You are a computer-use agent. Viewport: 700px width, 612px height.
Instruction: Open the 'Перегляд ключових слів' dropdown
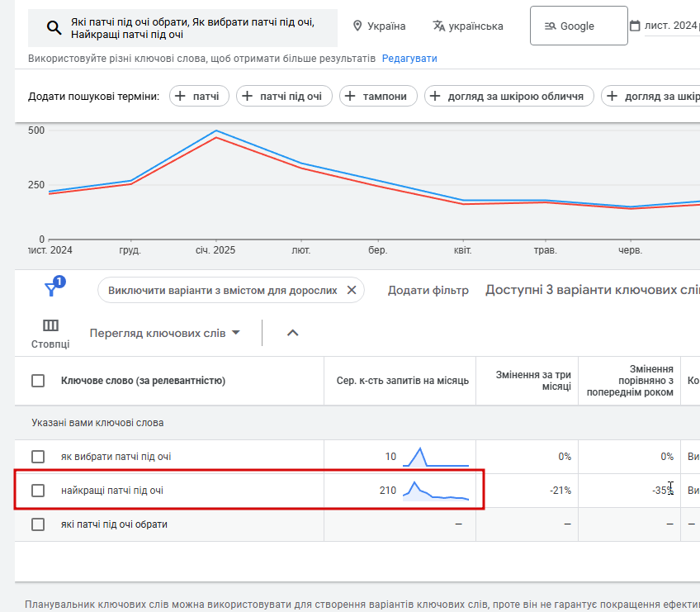pyautogui.click(x=165, y=333)
